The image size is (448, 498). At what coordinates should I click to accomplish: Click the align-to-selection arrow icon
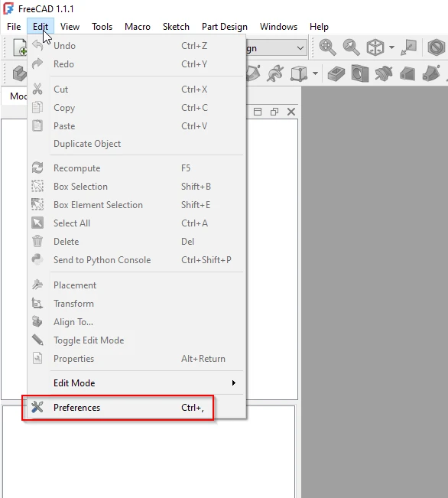(x=409, y=47)
